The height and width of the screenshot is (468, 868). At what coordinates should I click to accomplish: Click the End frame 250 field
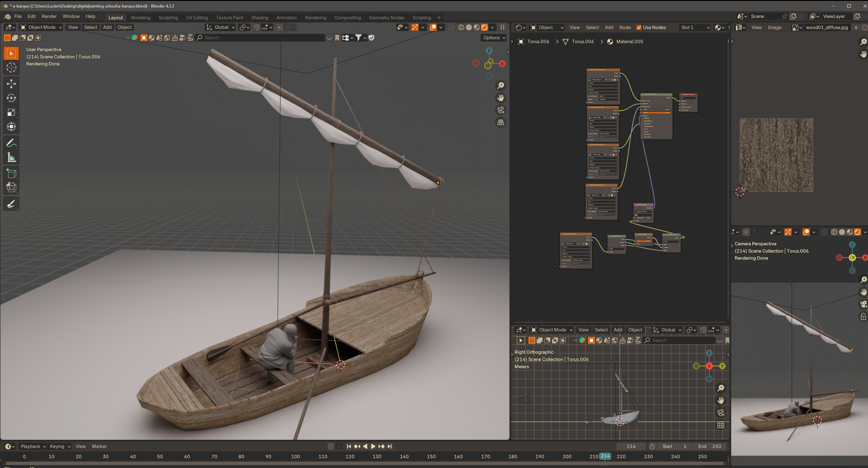pos(710,446)
